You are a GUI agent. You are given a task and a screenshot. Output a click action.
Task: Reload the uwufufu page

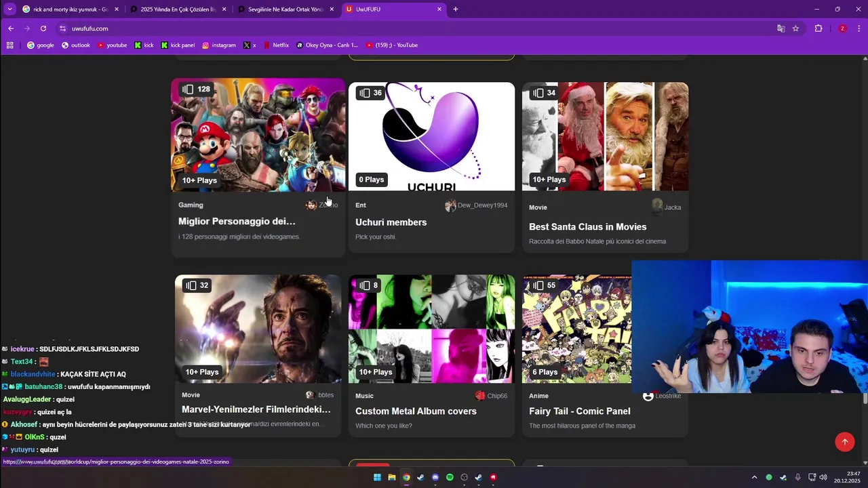43,28
